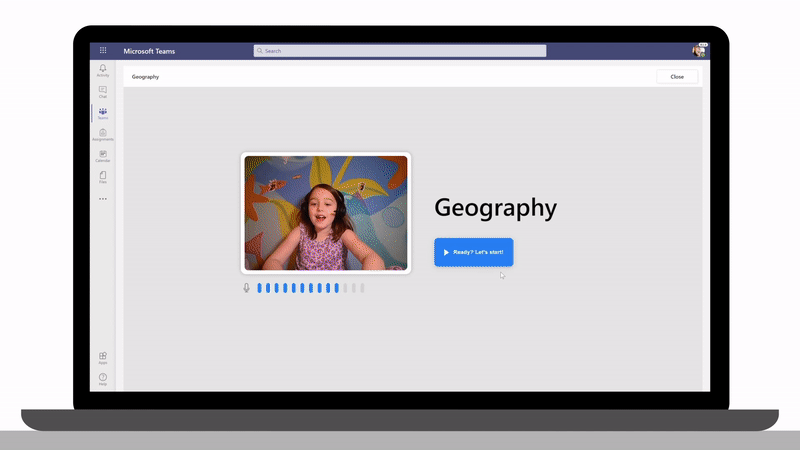Click into the Search box
This screenshot has width=800, height=450.
400,51
